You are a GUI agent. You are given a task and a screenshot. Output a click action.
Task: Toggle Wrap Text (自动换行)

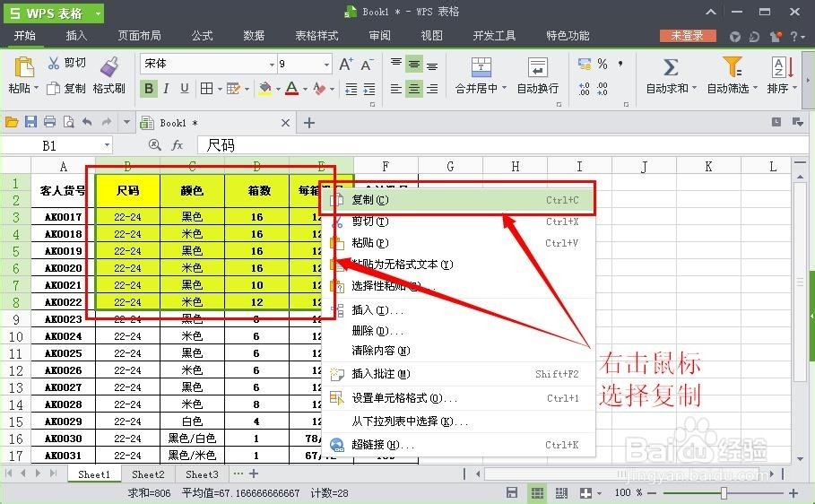[537, 75]
